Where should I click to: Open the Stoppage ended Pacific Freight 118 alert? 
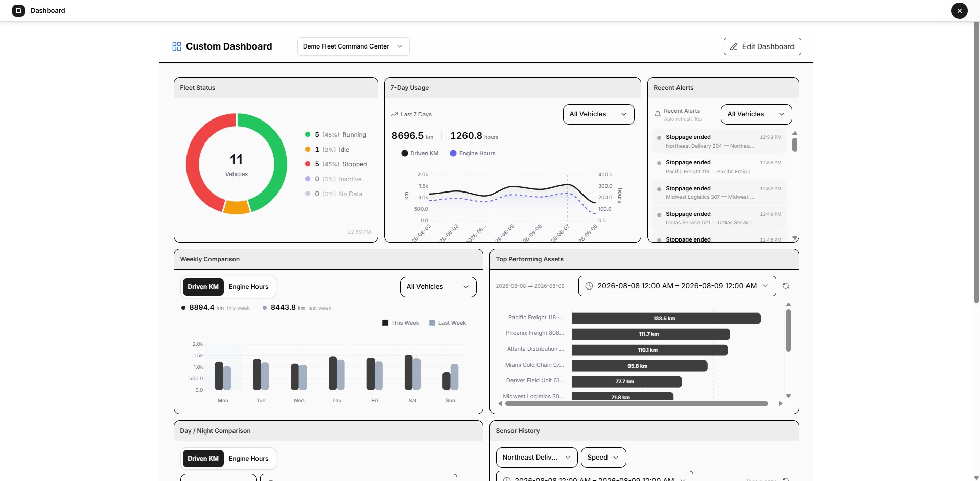pos(719,166)
